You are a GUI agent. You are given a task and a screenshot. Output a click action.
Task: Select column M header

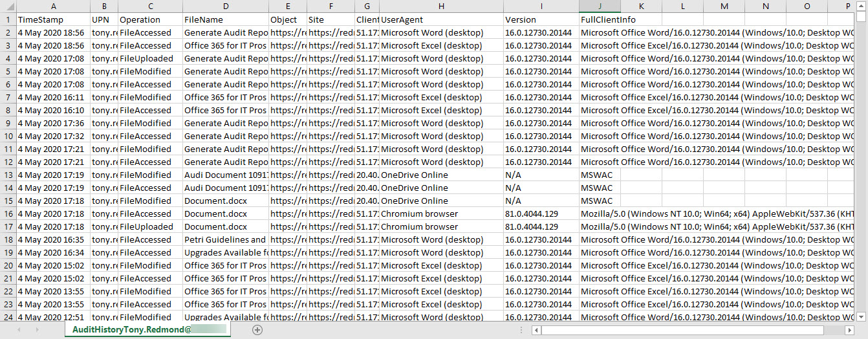click(x=724, y=6)
